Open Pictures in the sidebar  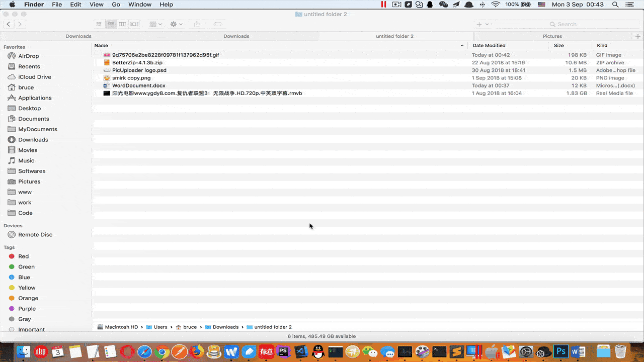pyautogui.click(x=29, y=182)
